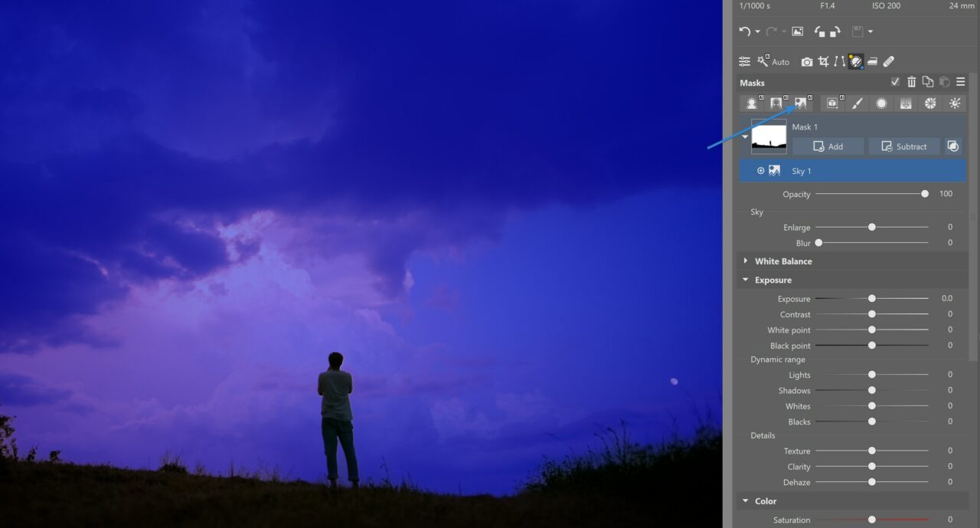Select the Healing patch tool
Viewport: 980px width, 528px height.
point(888,61)
